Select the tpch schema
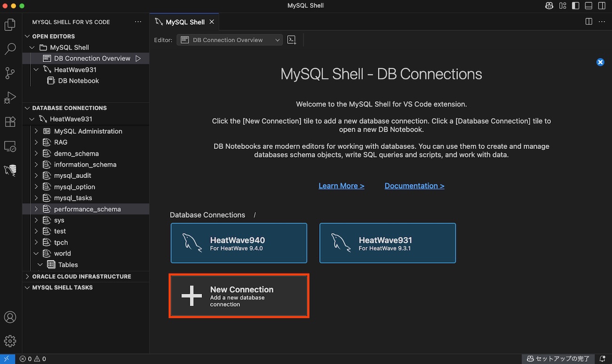 coord(86,242)
